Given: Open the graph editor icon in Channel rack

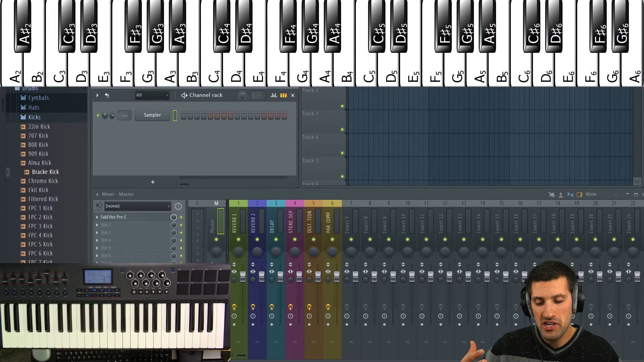Looking at the screenshot, I should point(274,95).
